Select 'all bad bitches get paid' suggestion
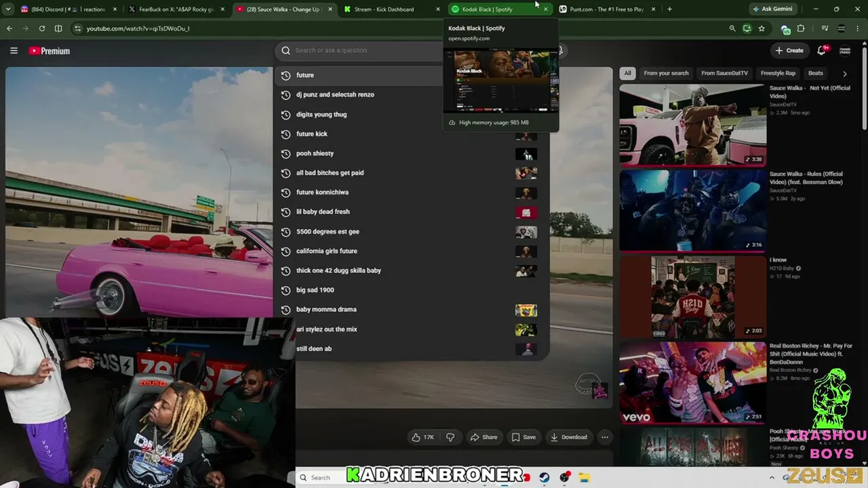 coord(412,173)
